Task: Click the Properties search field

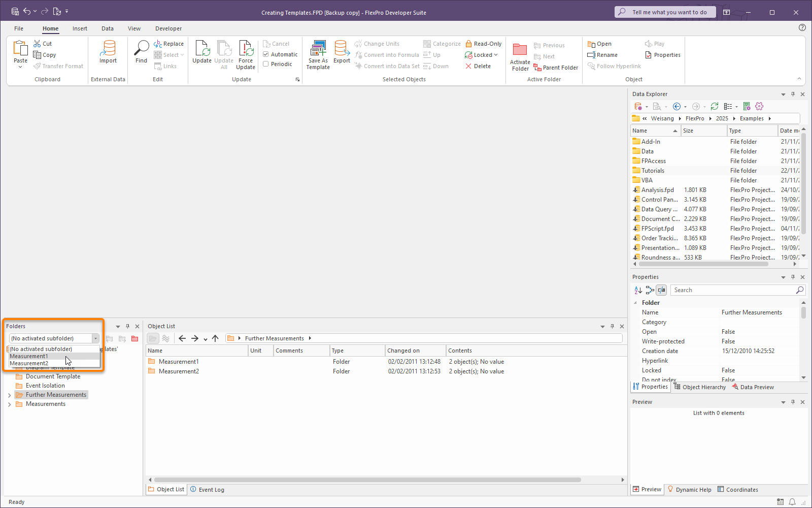Action: 733,290
